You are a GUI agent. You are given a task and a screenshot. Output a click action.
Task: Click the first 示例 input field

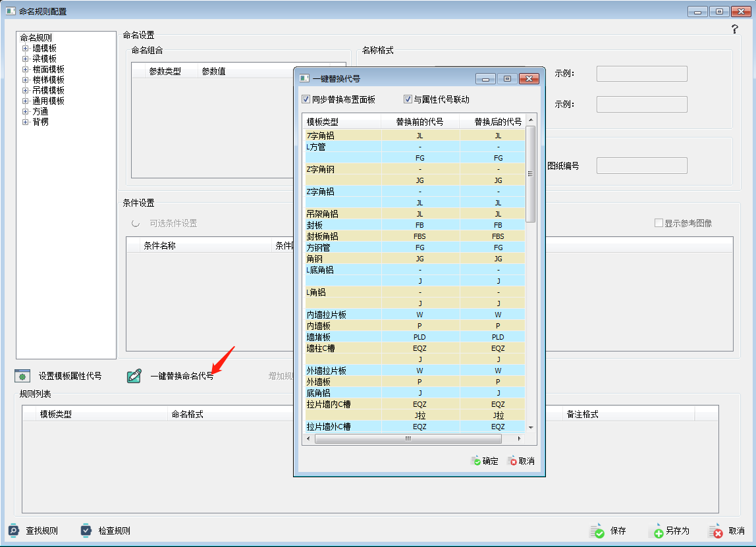(641, 74)
